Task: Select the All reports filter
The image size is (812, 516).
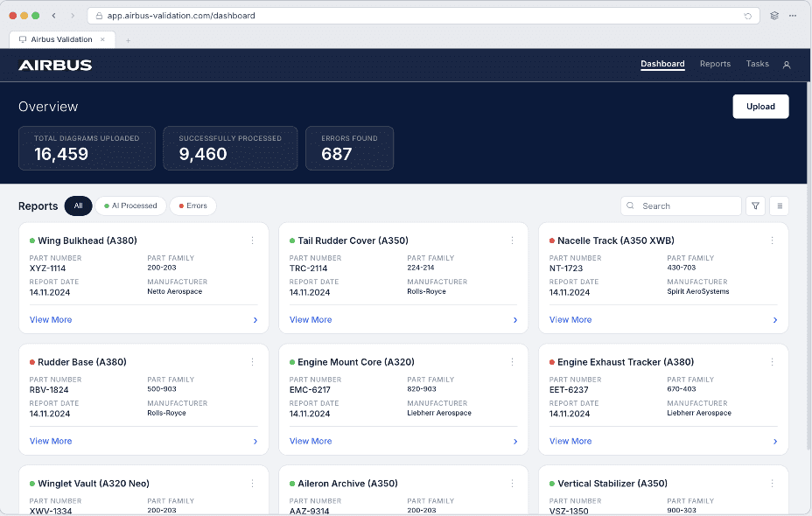Action: tap(78, 206)
